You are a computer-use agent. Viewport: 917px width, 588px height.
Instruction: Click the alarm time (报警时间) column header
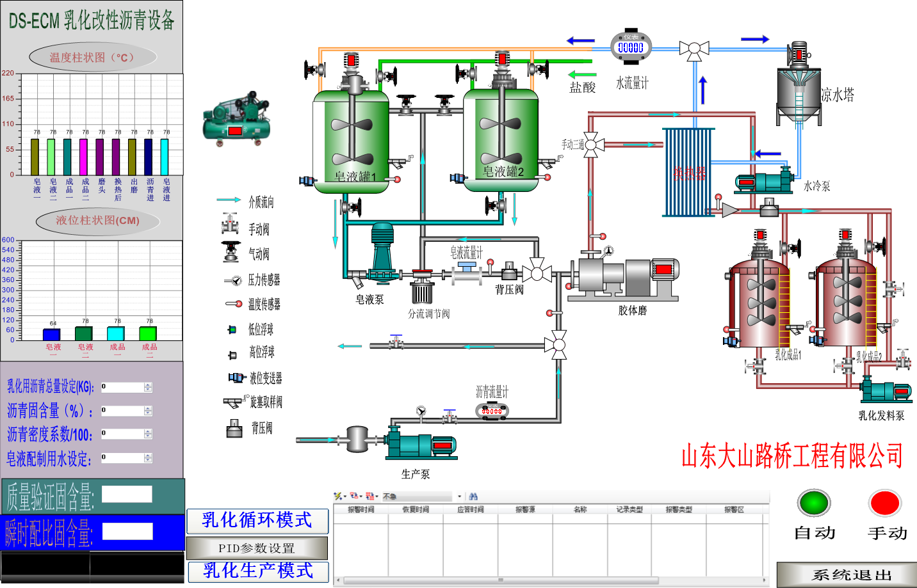coord(361,510)
